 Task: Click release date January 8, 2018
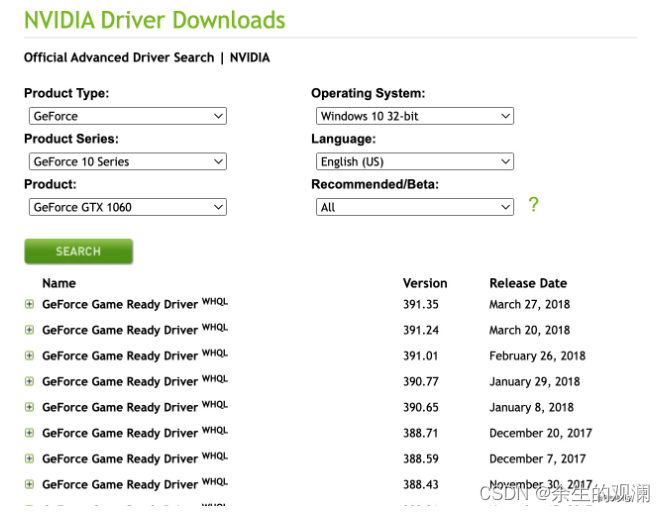click(531, 408)
